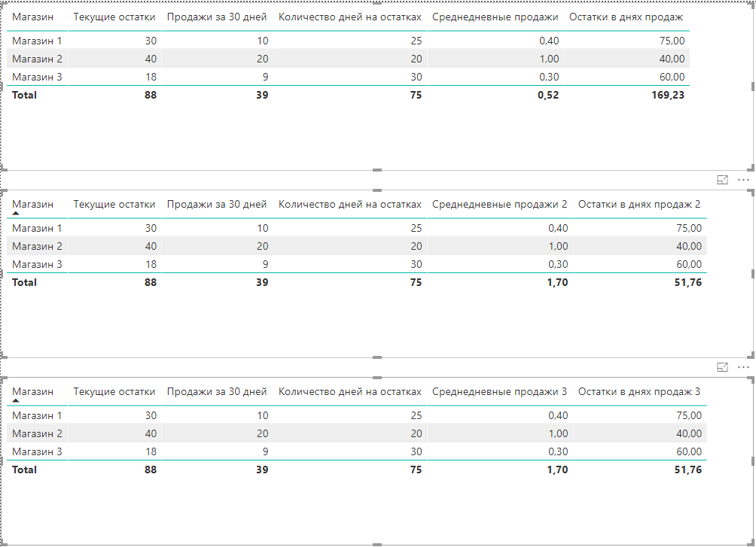Image resolution: width=756 pixels, height=547 pixels.
Task: Open More options ellipsis above third table
Action: (x=743, y=367)
